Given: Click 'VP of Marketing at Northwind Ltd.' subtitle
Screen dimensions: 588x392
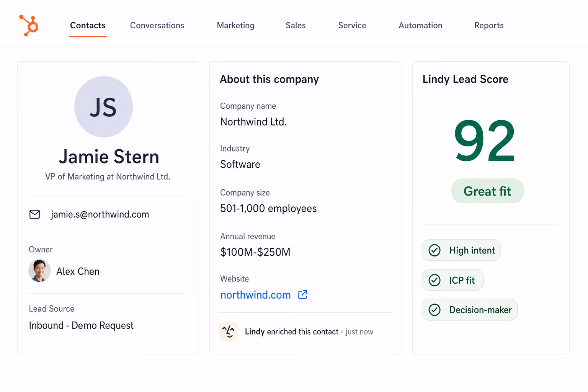Looking at the screenshot, I should point(108,176).
